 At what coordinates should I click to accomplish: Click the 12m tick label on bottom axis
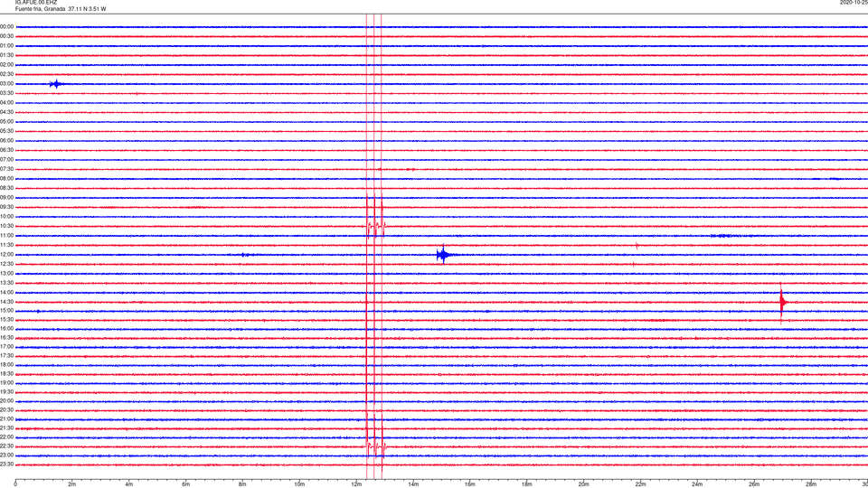coord(356,484)
